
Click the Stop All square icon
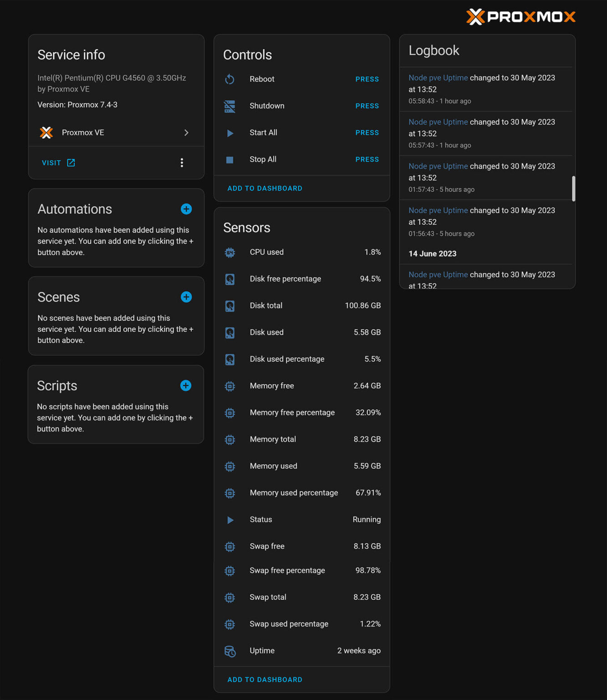tap(230, 160)
